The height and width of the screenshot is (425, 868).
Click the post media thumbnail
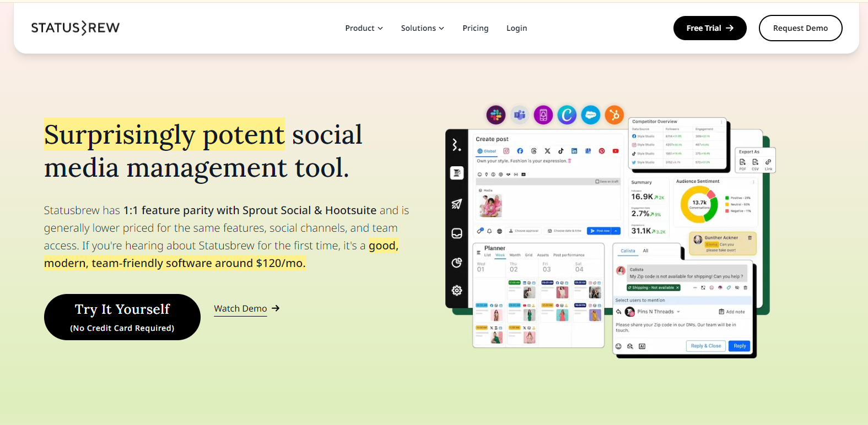click(x=490, y=206)
